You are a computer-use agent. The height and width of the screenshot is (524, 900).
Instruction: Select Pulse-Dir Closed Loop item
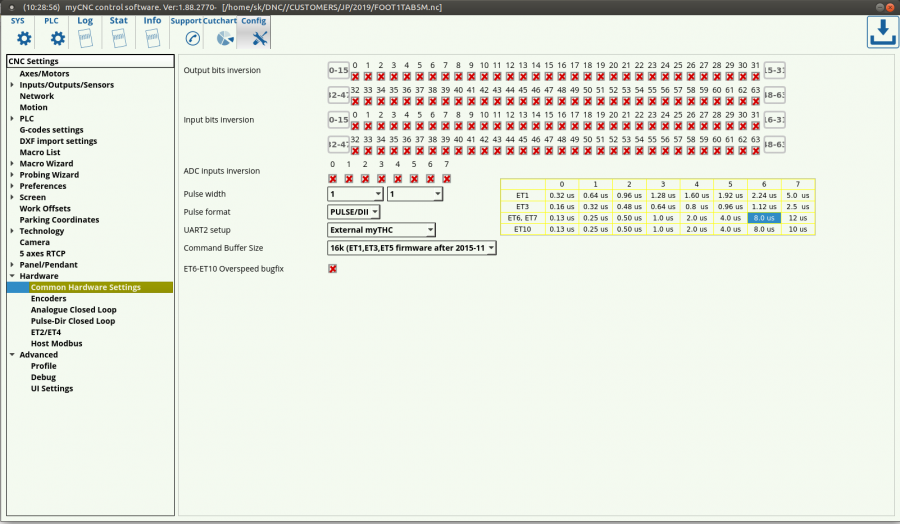click(x=73, y=321)
